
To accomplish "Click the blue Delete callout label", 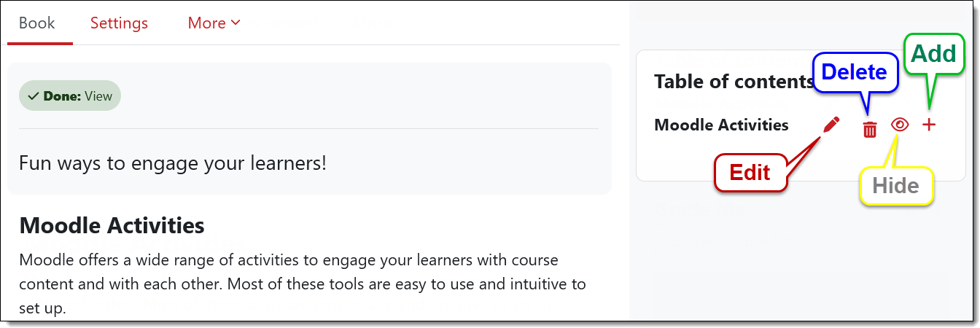I will [x=854, y=72].
